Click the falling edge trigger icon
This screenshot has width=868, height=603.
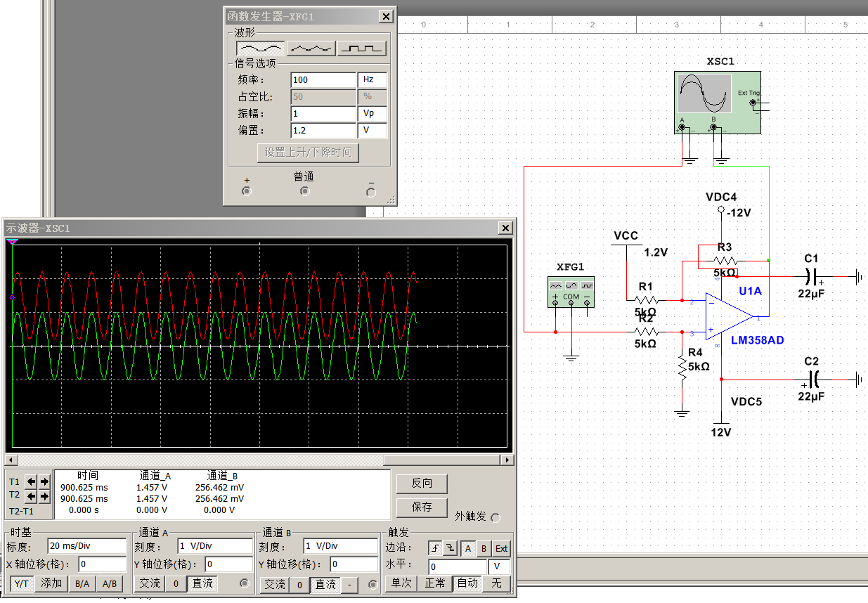[x=451, y=548]
